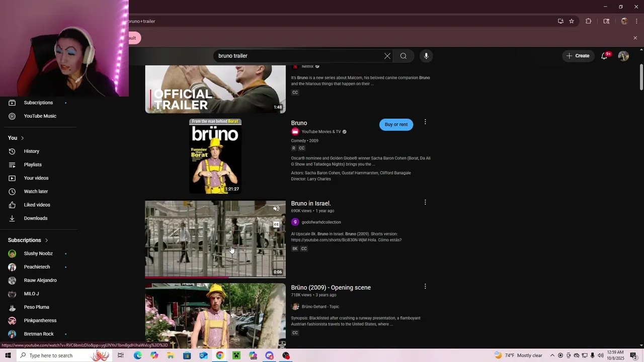Click the Windows taskbar search box

63,355
